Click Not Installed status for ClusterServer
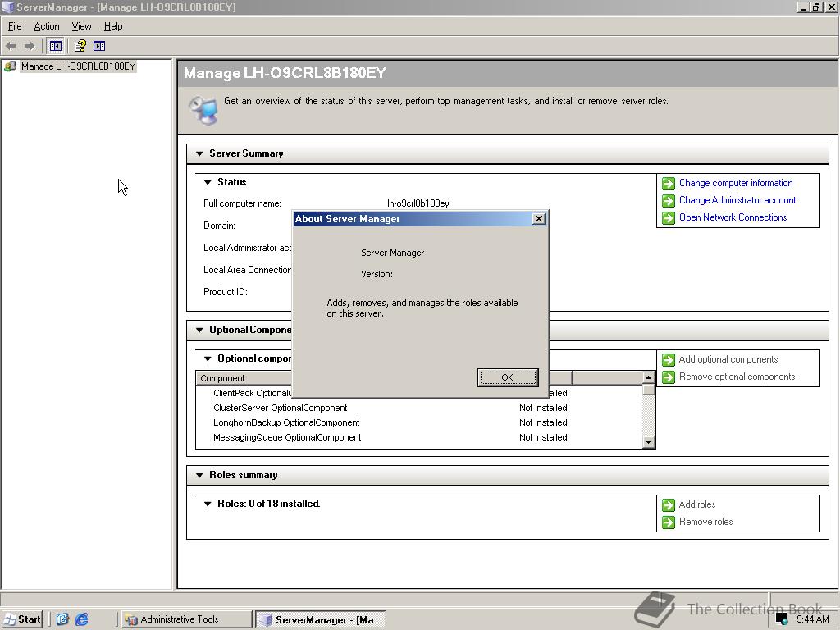 point(543,409)
